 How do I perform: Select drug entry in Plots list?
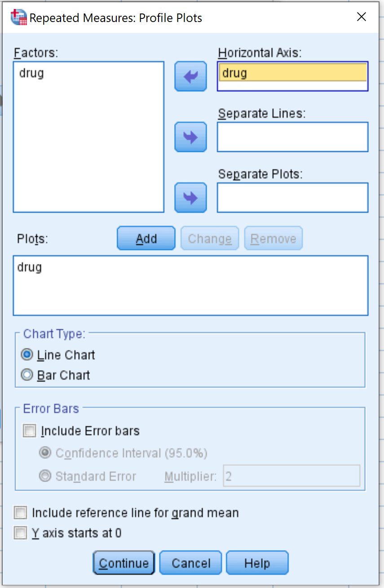30,267
